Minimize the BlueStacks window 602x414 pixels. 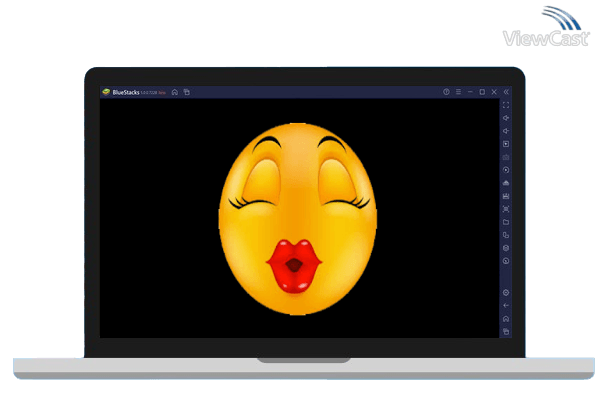point(470,92)
